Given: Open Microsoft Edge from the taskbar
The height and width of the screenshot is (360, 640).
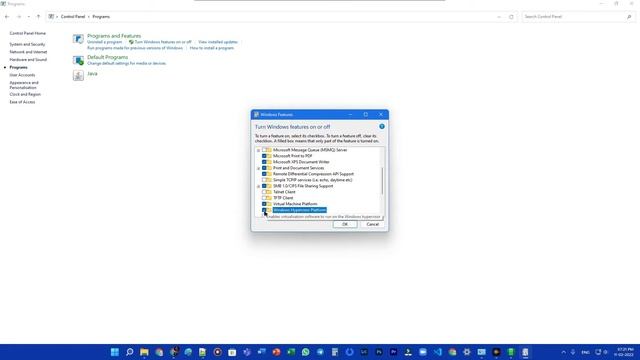Looking at the screenshot, I should tap(188, 352).
